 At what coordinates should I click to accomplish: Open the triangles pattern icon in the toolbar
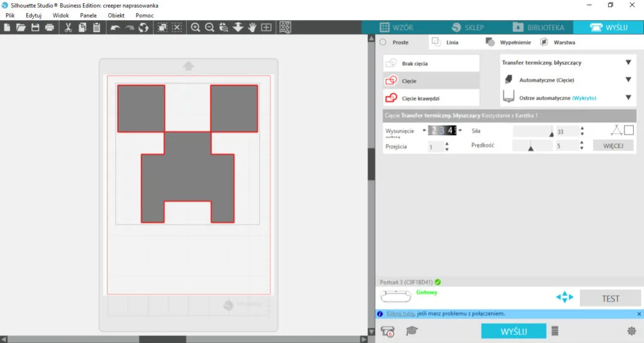[285, 28]
